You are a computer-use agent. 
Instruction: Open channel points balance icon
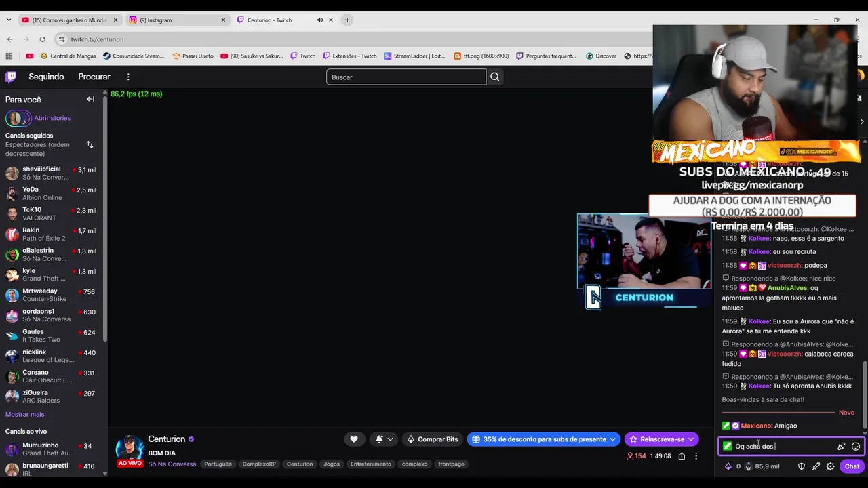pos(749,466)
